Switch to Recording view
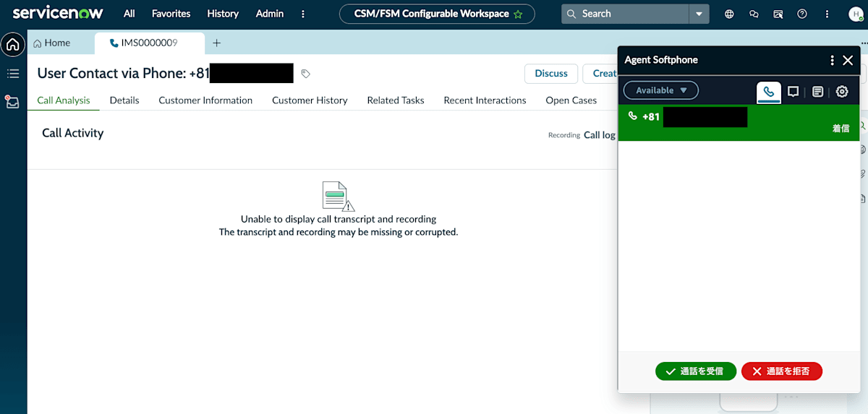This screenshot has height=414, width=868. 564,135
